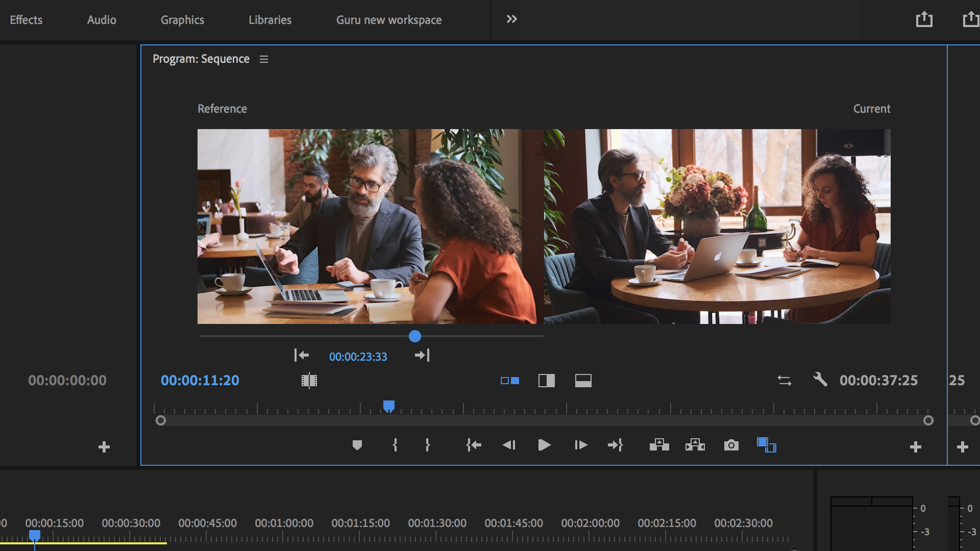Click the Timeline playhead marker

pos(35,536)
